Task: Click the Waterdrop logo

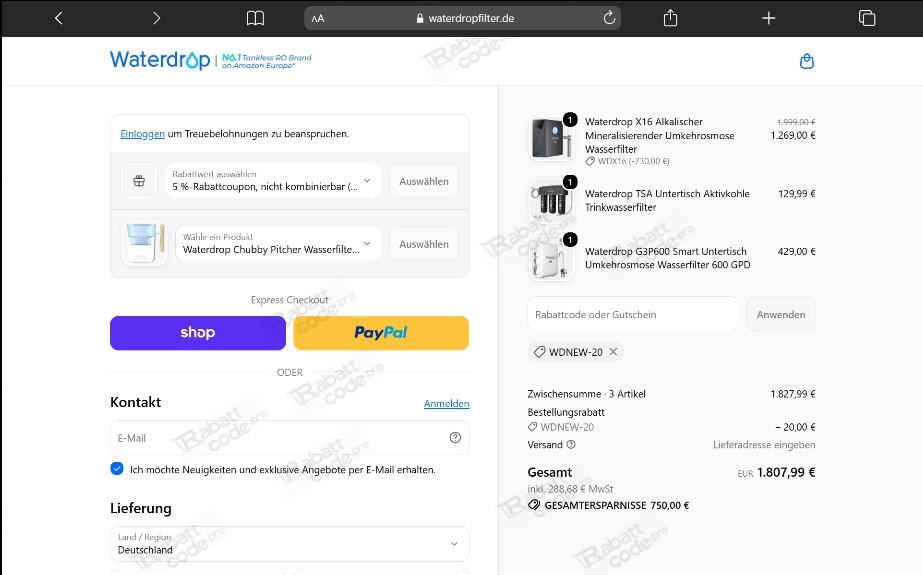Action: 160,59
